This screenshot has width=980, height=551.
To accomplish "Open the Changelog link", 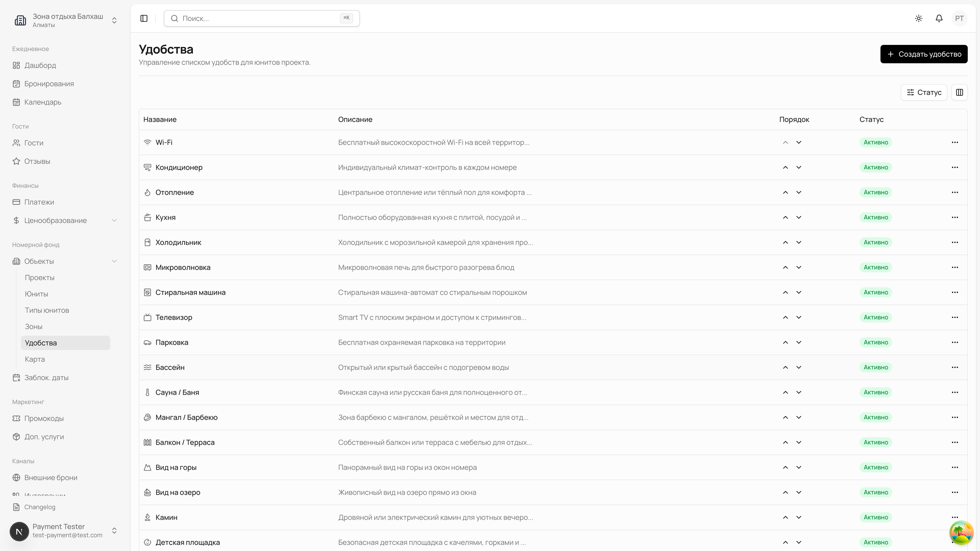I will point(40,507).
